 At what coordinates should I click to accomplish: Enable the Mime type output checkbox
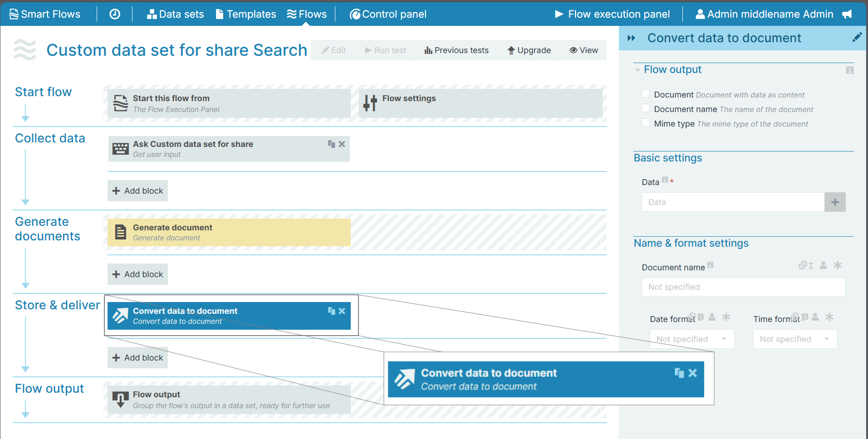646,123
